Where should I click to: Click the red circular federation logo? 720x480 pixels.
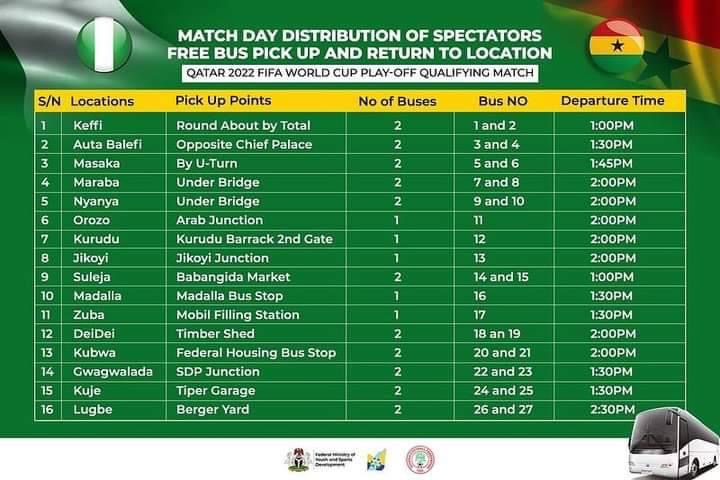click(420, 459)
